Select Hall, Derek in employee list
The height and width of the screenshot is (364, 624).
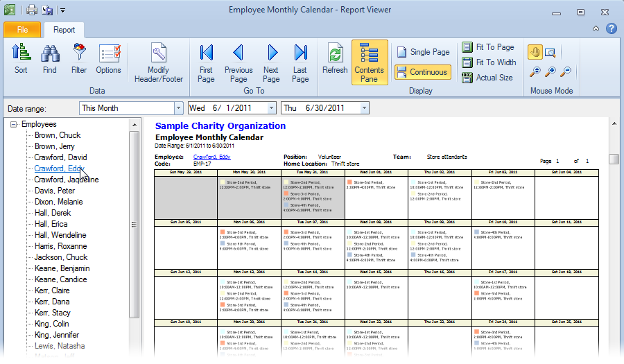[53, 213]
